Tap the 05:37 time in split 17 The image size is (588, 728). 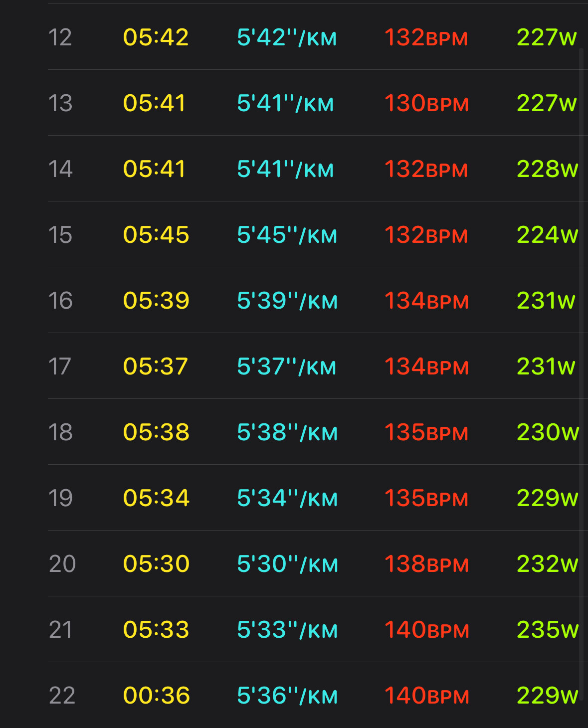pyautogui.click(x=155, y=366)
